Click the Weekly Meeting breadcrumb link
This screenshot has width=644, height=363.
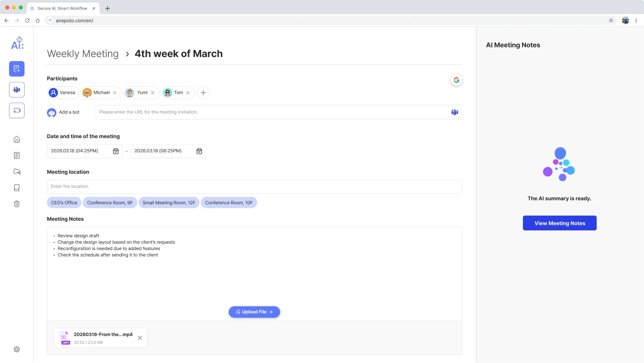coord(82,54)
